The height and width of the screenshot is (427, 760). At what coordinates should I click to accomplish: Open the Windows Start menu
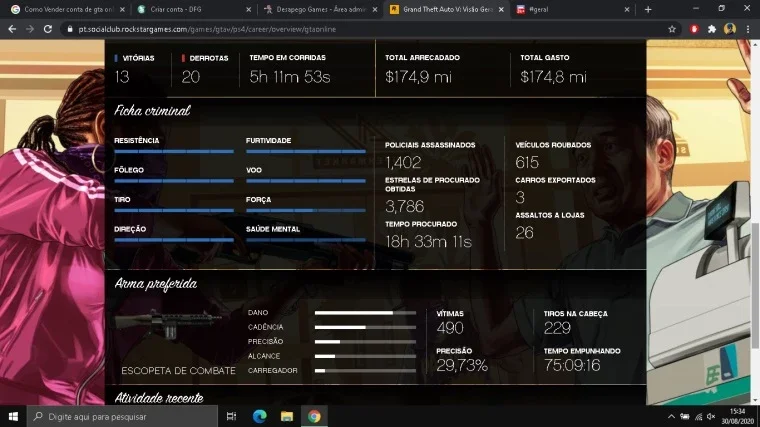(13, 416)
